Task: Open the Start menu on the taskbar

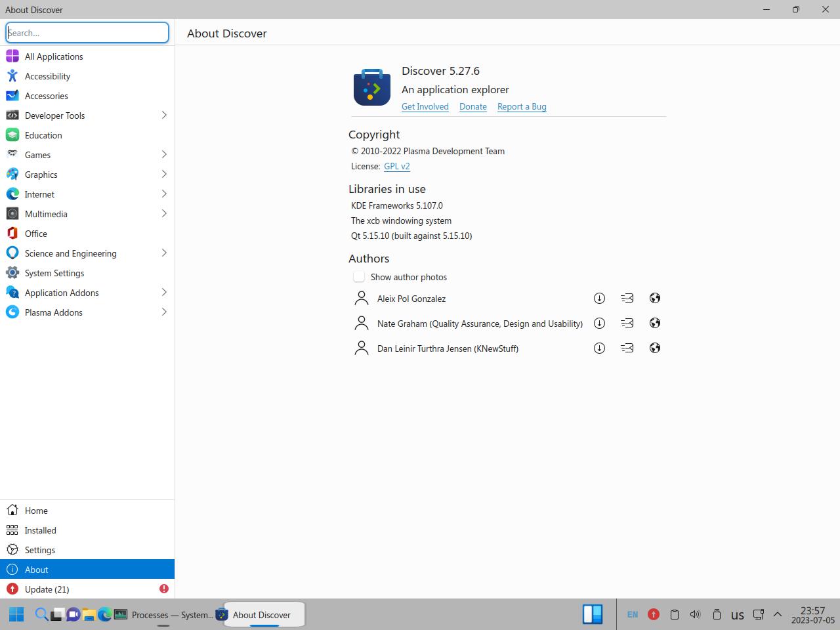Action: pyautogui.click(x=16, y=615)
